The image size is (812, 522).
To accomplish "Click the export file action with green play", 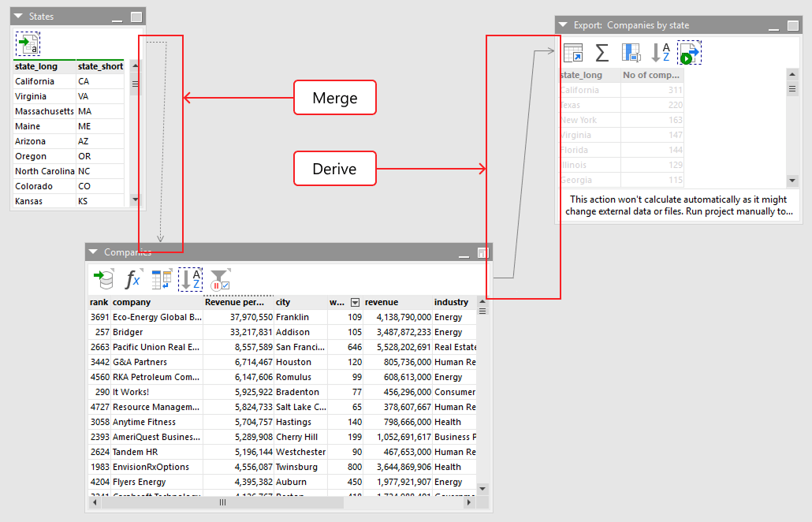I will click(689, 53).
